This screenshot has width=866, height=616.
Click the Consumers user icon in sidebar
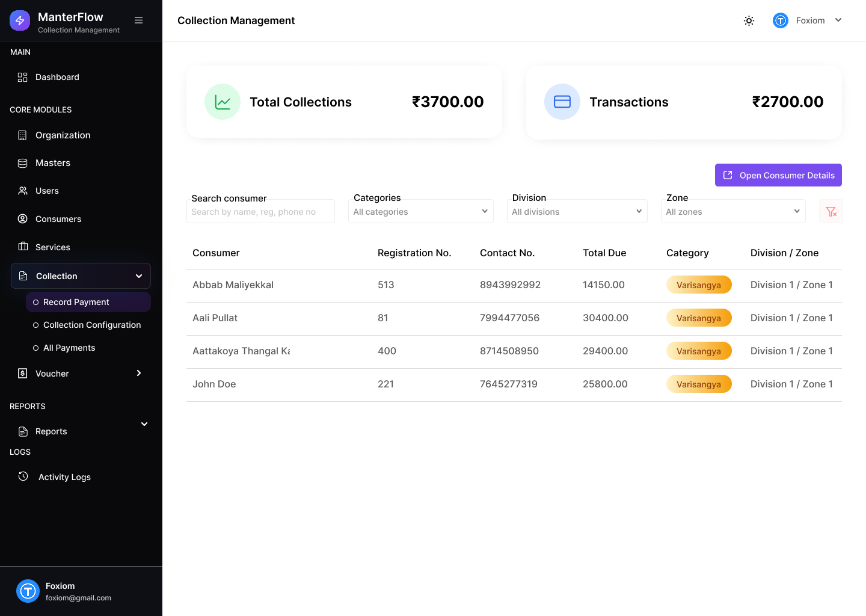[23, 219]
